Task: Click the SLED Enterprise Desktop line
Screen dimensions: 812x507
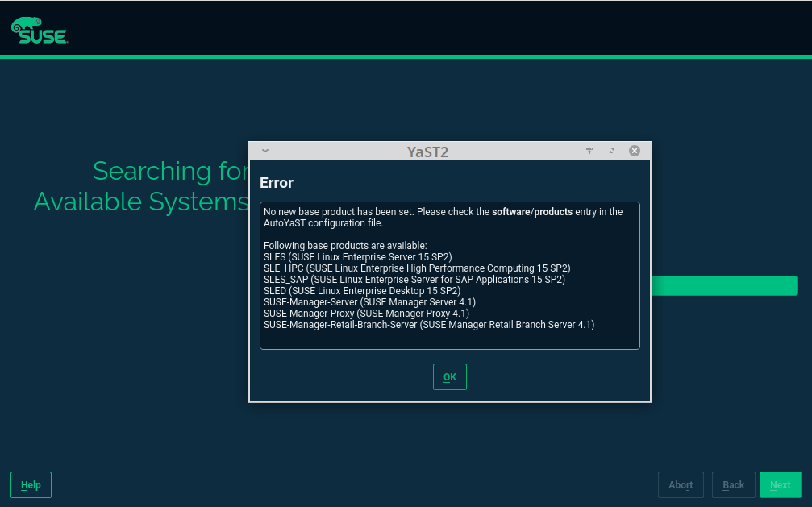Action: (362, 291)
